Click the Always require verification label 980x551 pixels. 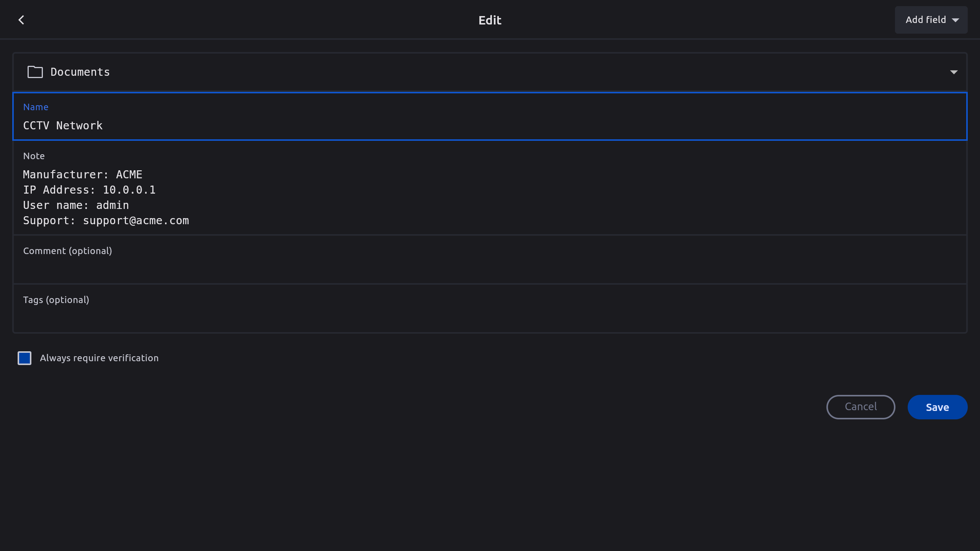[99, 358]
